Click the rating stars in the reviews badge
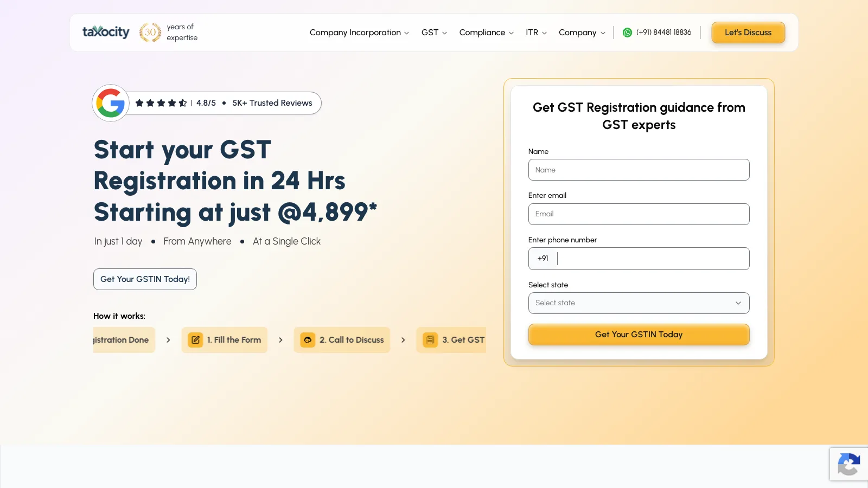The height and width of the screenshot is (488, 868). 161,103
